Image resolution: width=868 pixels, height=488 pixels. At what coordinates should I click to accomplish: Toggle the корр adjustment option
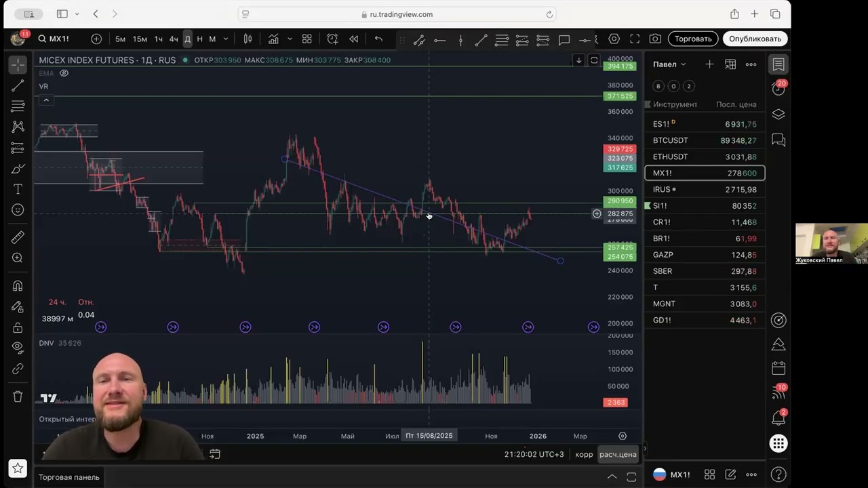[x=584, y=454]
